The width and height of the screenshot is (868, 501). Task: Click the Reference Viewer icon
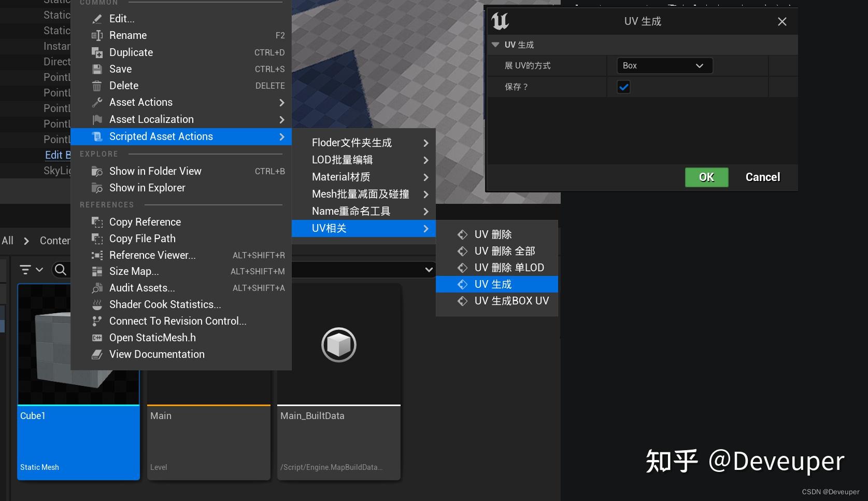pos(97,255)
